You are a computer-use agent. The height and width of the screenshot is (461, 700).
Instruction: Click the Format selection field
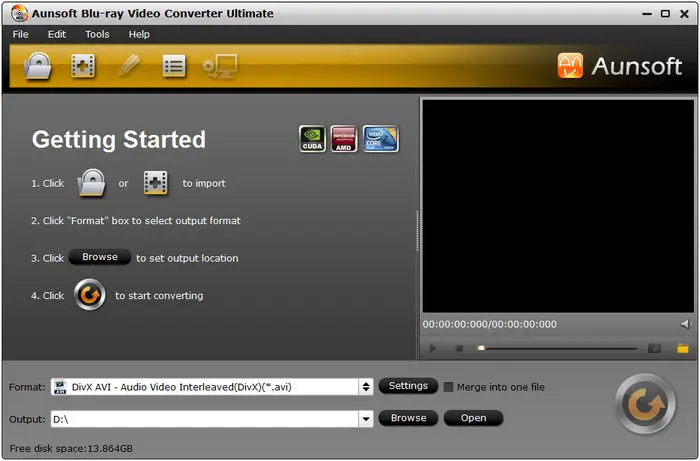(x=205, y=387)
